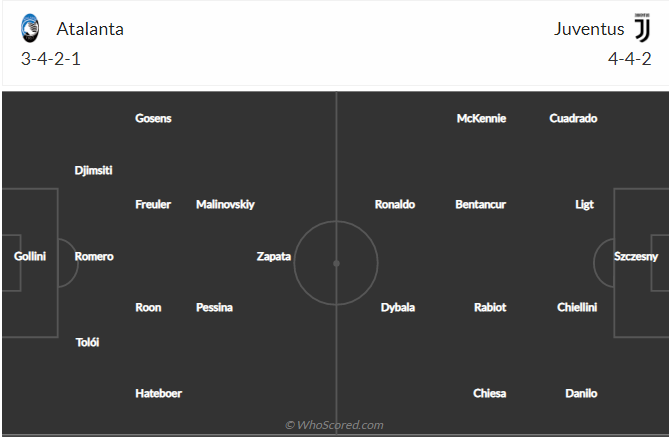
Task: Open the Juventus team name link
Action: (x=589, y=29)
